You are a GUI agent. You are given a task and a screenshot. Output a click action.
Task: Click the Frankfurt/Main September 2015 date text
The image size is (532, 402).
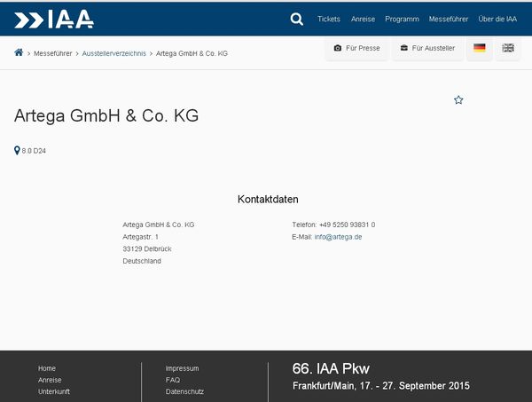381,386
